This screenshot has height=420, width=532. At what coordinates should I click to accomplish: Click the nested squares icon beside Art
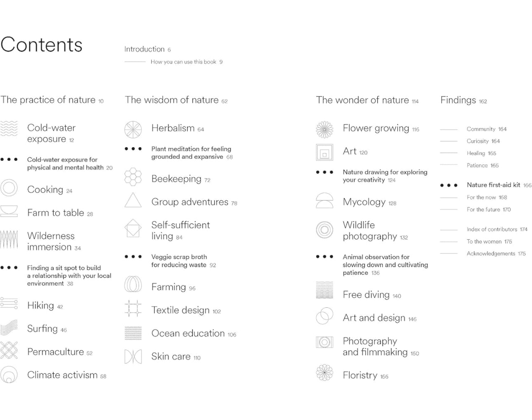pos(325,152)
